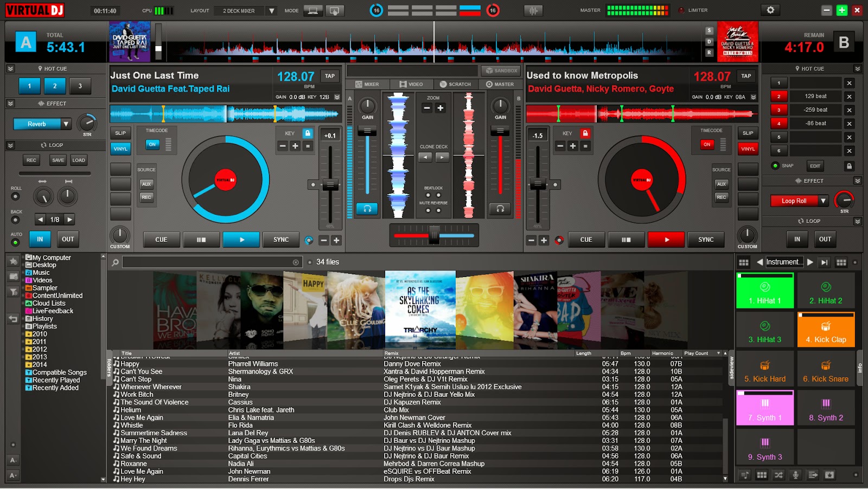
Task: Toggle the VINYL mode on deck A
Action: point(120,149)
